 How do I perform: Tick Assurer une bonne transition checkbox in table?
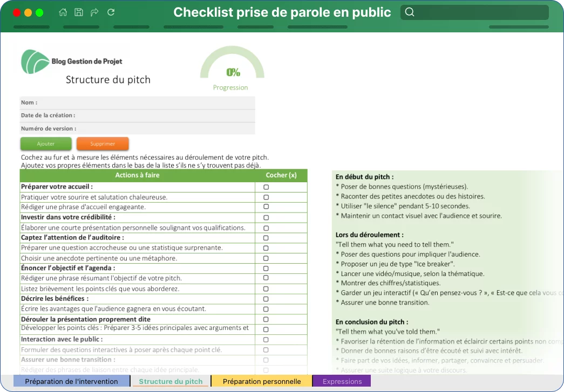[266, 360]
